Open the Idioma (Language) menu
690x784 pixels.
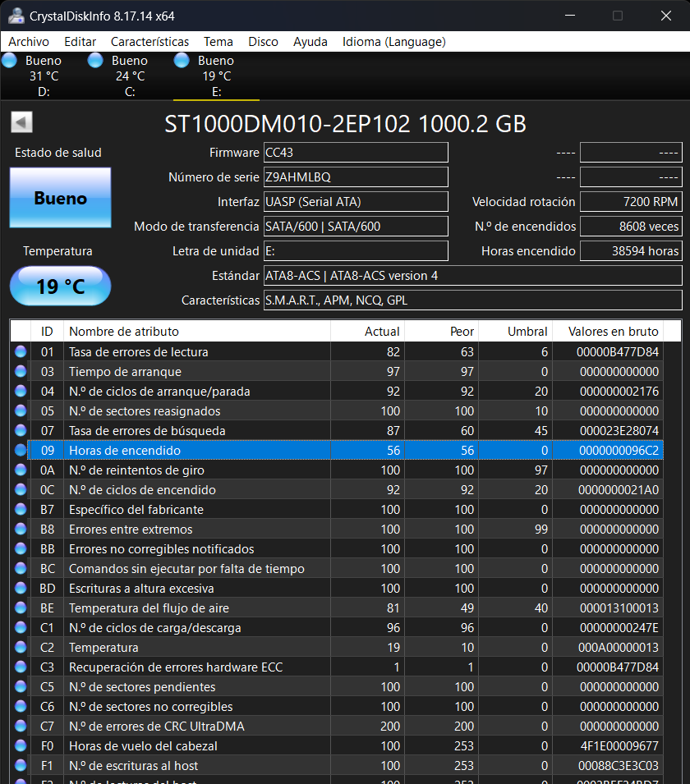pyautogui.click(x=393, y=41)
